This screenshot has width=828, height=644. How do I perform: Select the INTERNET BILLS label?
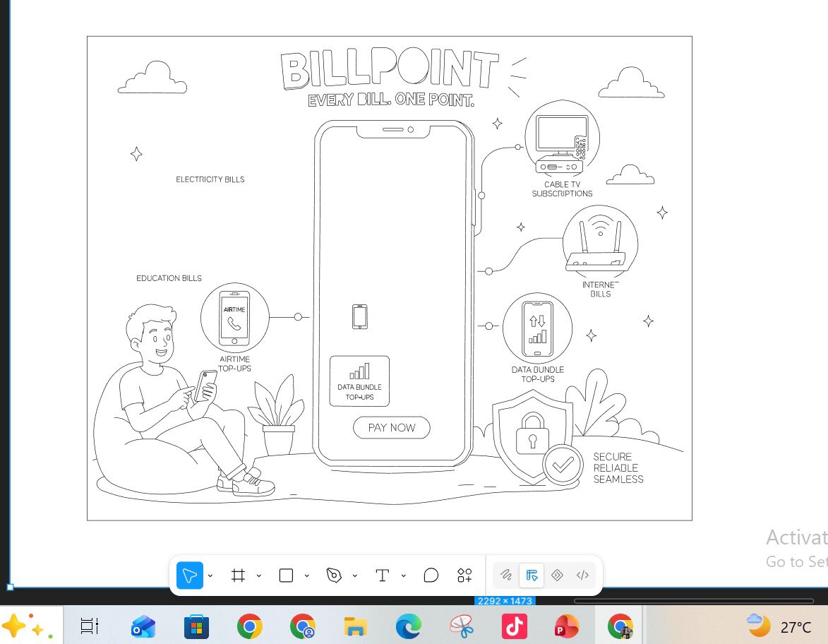(601, 289)
